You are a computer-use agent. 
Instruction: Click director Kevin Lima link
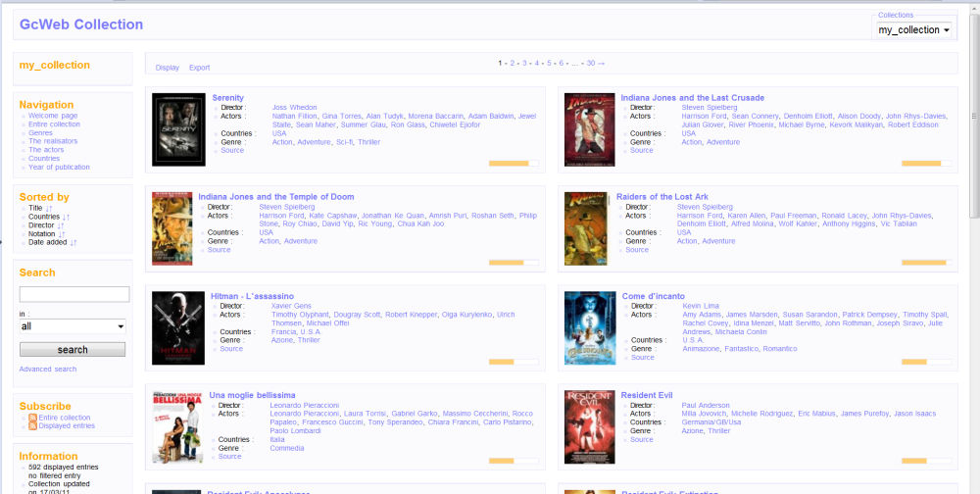(701, 306)
